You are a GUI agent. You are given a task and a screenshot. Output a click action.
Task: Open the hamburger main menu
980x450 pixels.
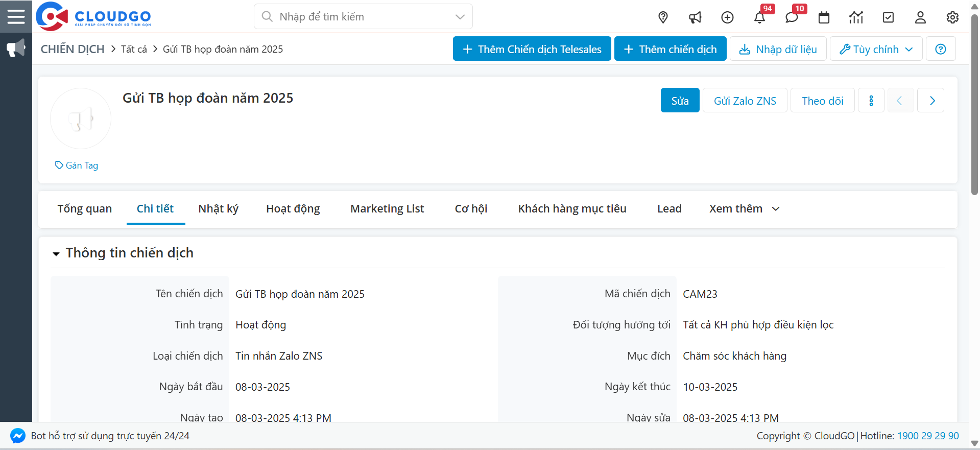tap(16, 16)
